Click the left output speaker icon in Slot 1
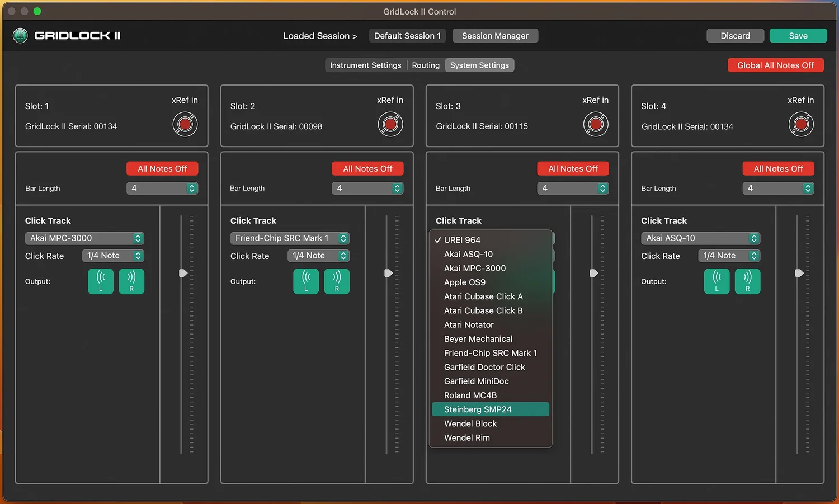The height and width of the screenshot is (504, 839). click(x=101, y=281)
